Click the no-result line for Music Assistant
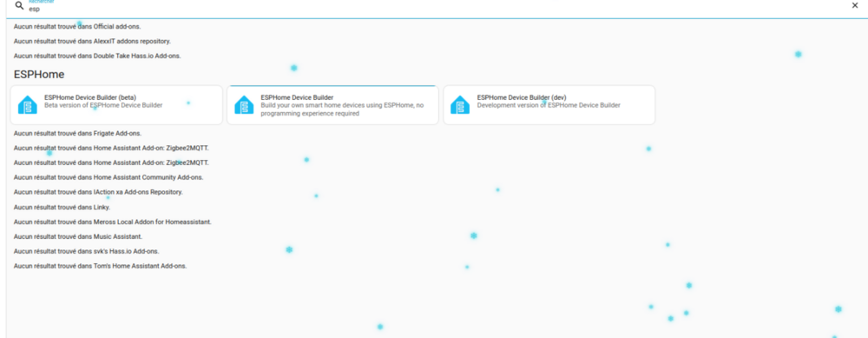868x338 pixels. click(78, 236)
